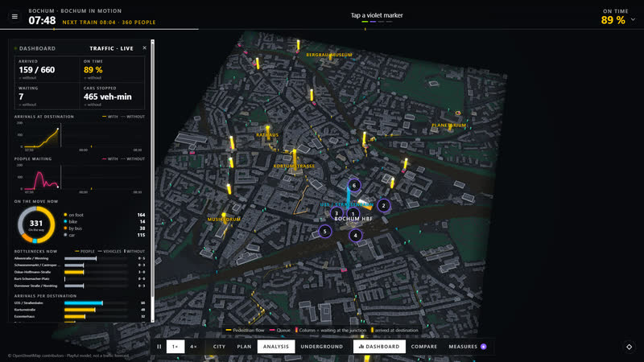Select the car legend entry
The image size is (644, 362).
click(105, 235)
